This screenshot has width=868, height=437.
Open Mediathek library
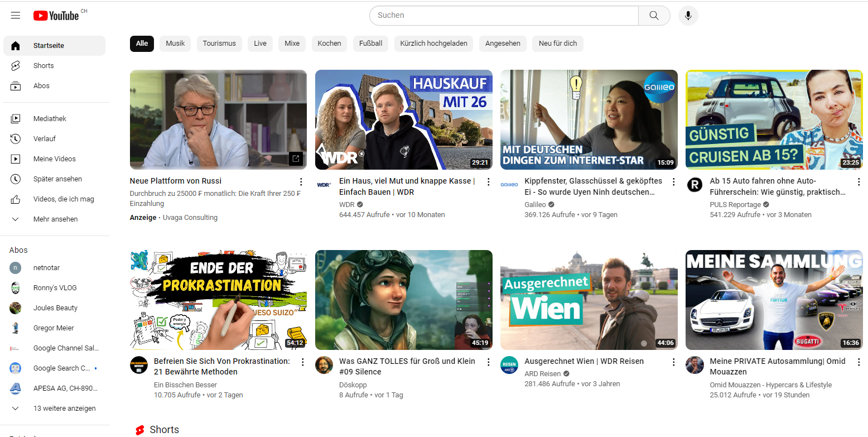point(54,119)
